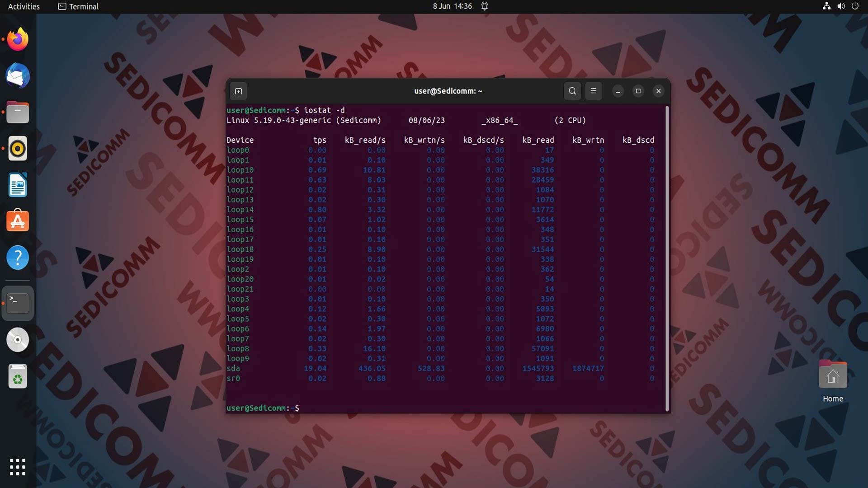Image resolution: width=868 pixels, height=488 pixels.
Task: Click the bottom user@Sedicomm prompt
Action: click(263, 408)
